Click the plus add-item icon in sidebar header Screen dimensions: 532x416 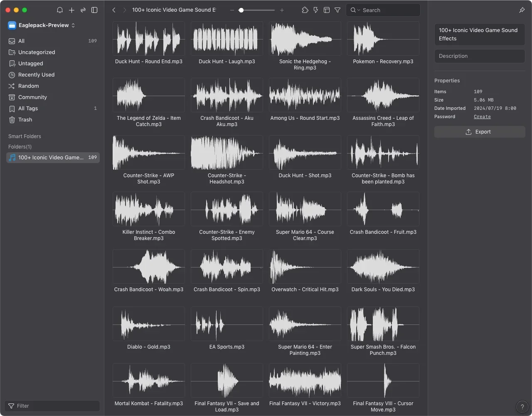tap(71, 10)
